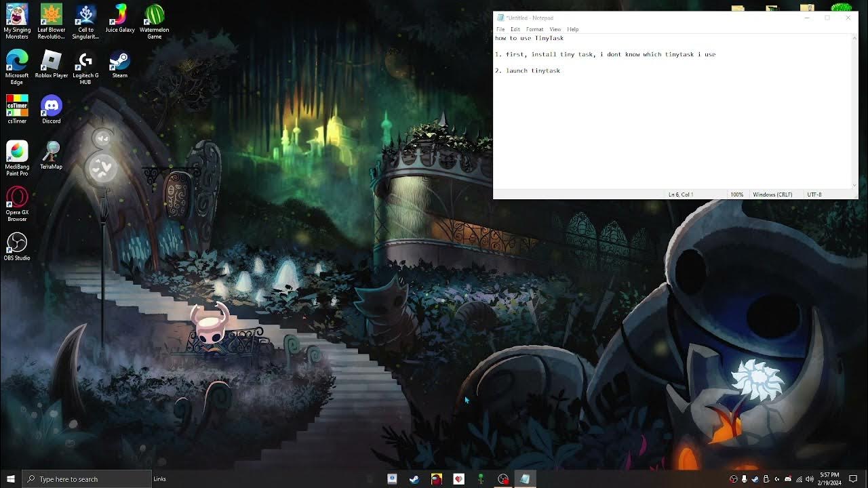
Task: Open Leaf Blower Revolution desktop icon
Action: click(x=52, y=22)
